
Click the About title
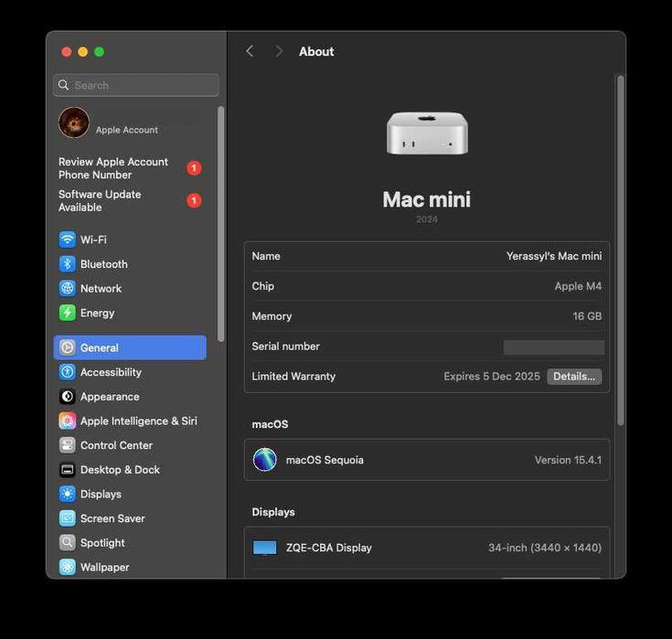point(316,51)
